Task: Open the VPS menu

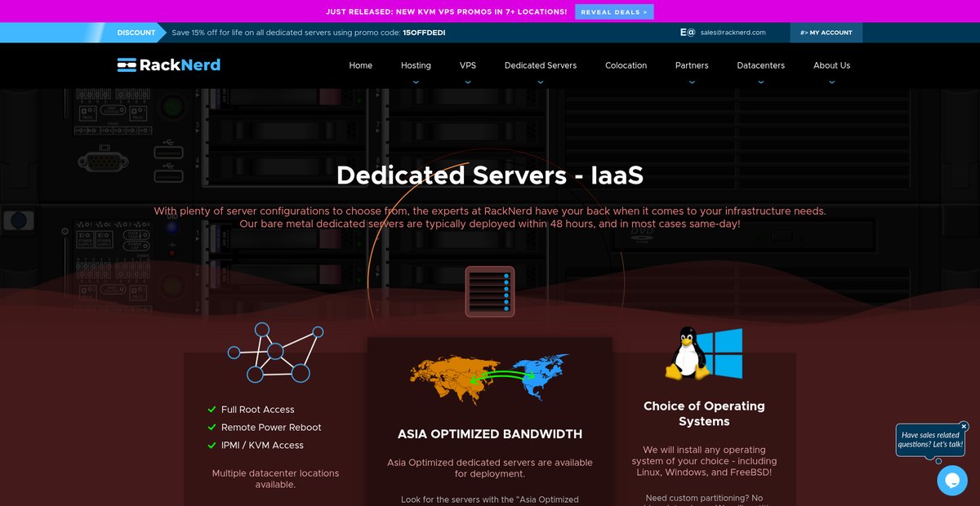Action: pos(468,65)
